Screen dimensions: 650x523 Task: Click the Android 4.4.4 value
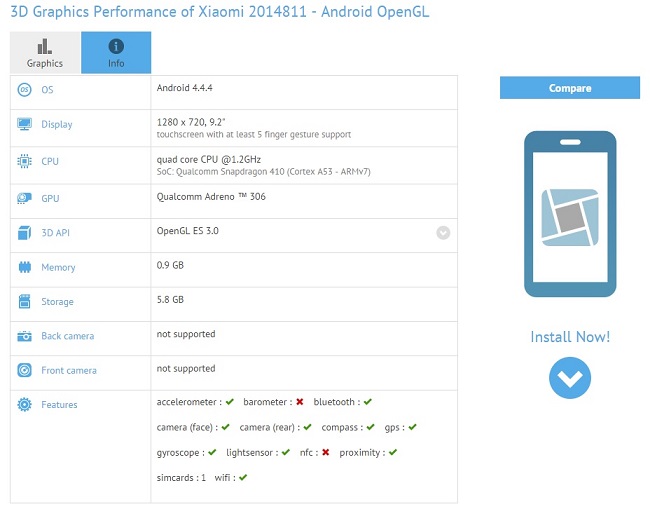[x=184, y=88]
